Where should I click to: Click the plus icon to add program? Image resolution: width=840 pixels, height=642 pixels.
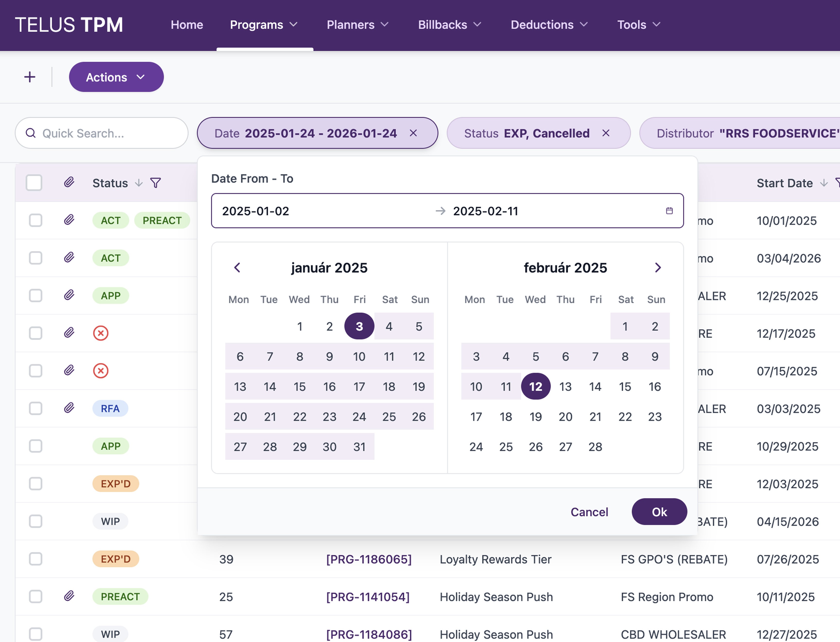tap(30, 77)
